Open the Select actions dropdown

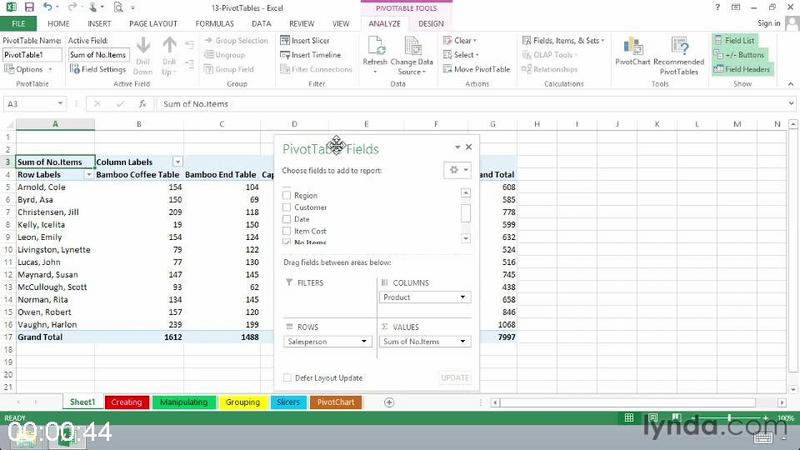(x=461, y=55)
